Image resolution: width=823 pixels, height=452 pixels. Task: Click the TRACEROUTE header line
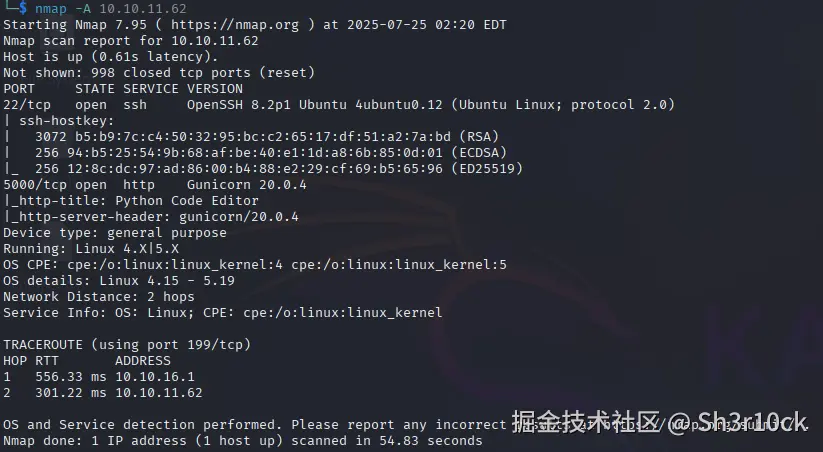[x=127, y=345]
